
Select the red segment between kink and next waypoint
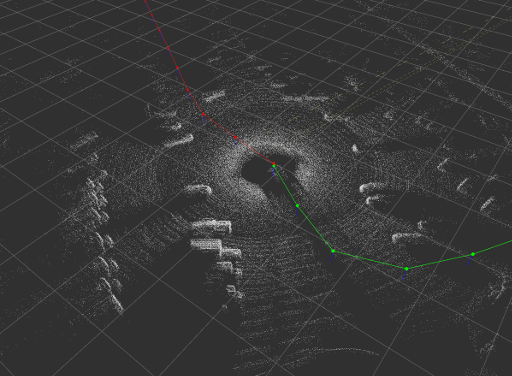[x=220, y=126]
